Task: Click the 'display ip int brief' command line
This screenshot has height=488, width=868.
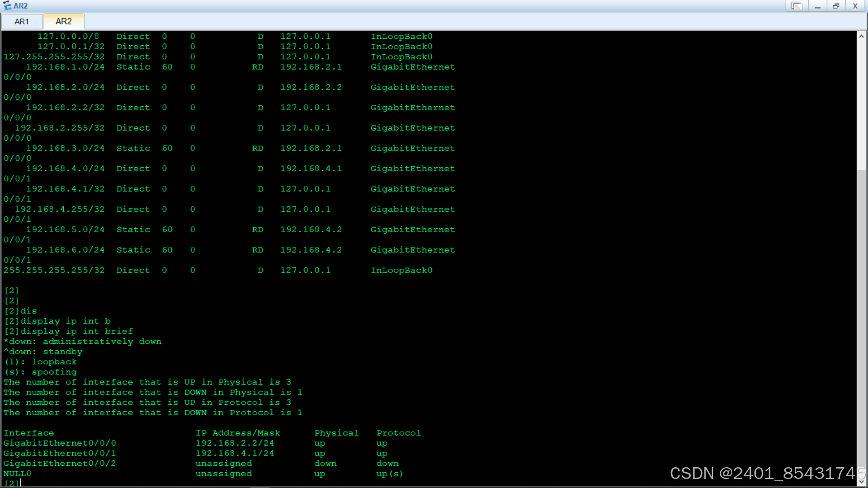Action: (69, 331)
